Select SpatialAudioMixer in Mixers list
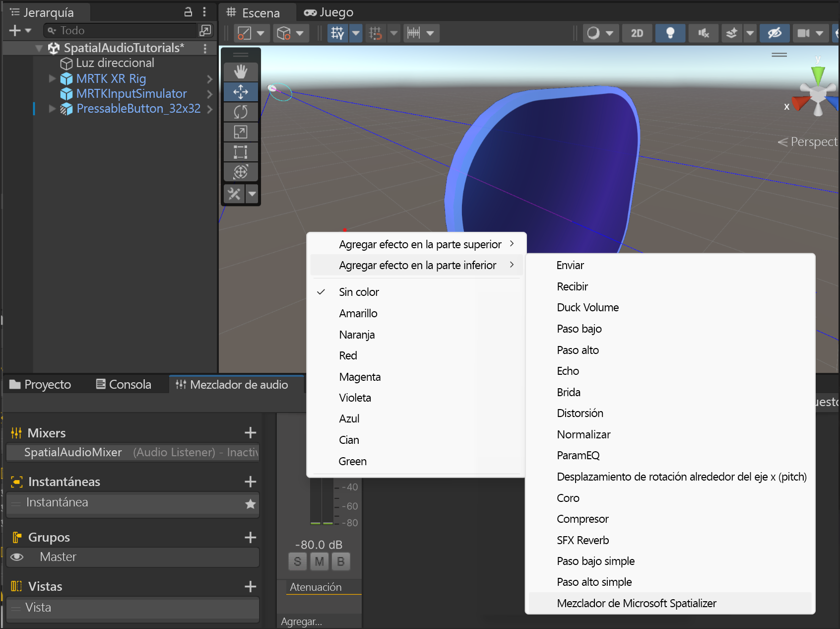The height and width of the screenshot is (629, 840). point(73,452)
